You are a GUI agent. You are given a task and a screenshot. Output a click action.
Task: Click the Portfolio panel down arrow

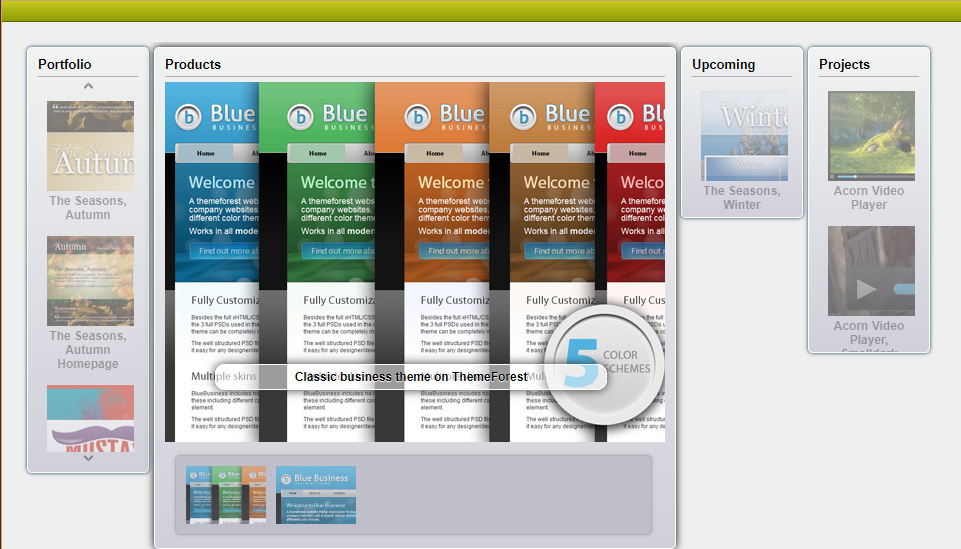pos(88,458)
